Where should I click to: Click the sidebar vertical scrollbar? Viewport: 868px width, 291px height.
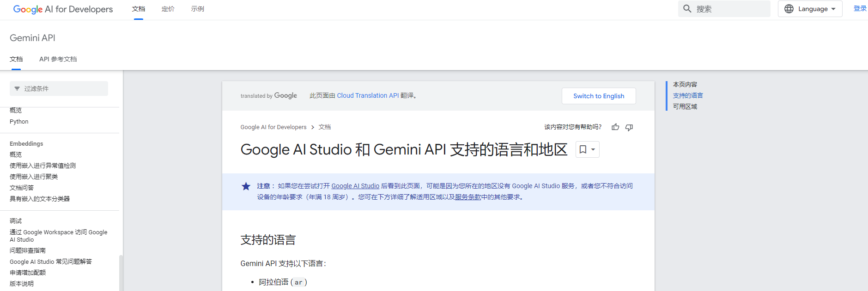[121, 272]
